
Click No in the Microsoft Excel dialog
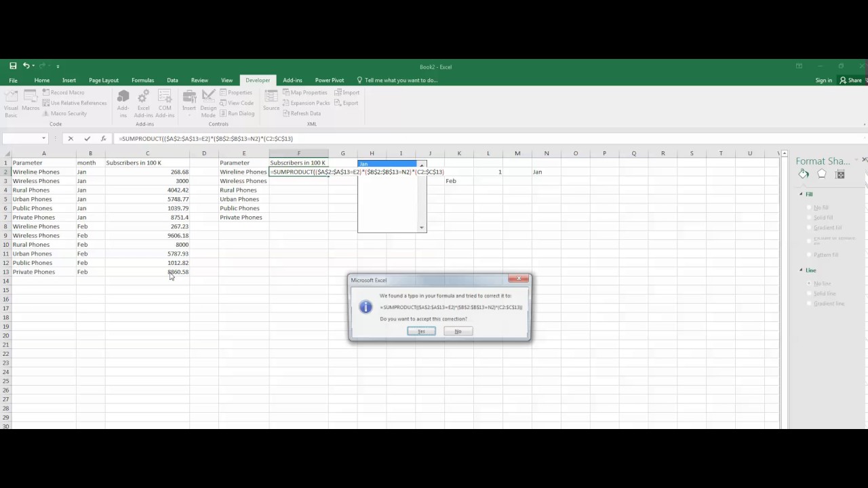tap(458, 331)
